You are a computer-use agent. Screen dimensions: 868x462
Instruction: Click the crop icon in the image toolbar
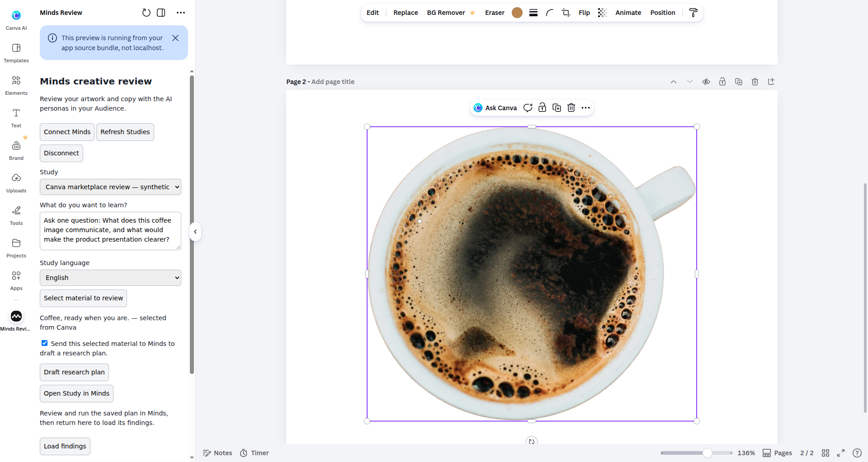[x=566, y=13]
